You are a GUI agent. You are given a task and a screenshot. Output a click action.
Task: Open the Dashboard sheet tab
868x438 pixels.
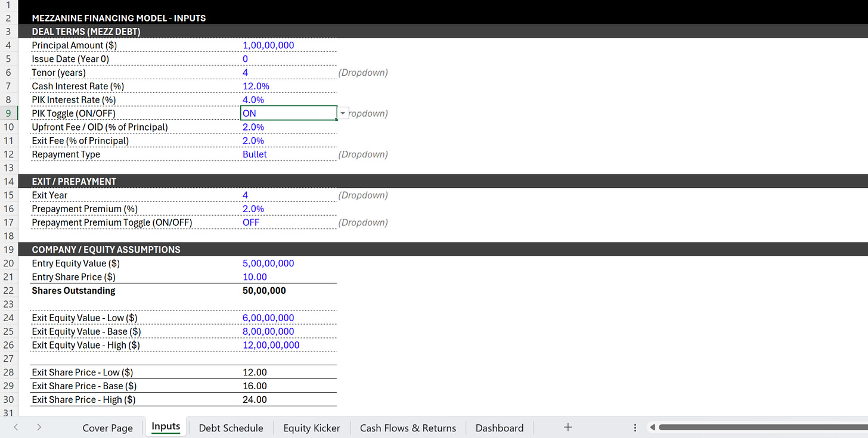click(x=499, y=427)
